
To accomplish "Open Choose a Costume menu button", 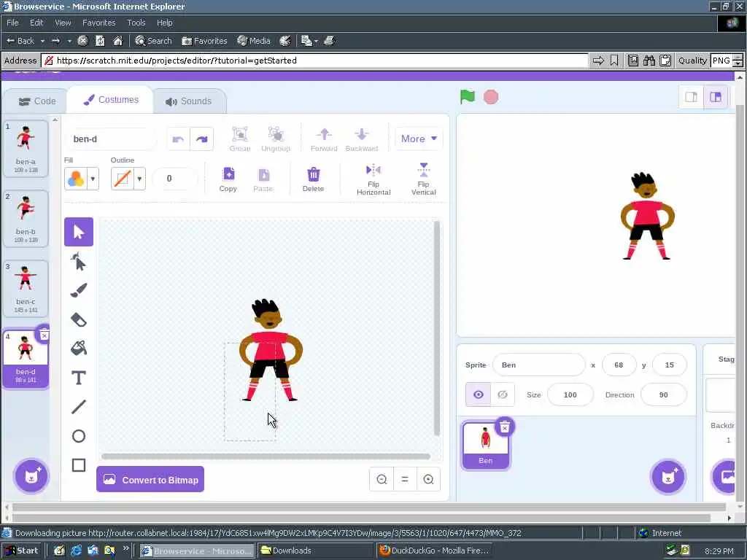I will pyautogui.click(x=31, y=476).
